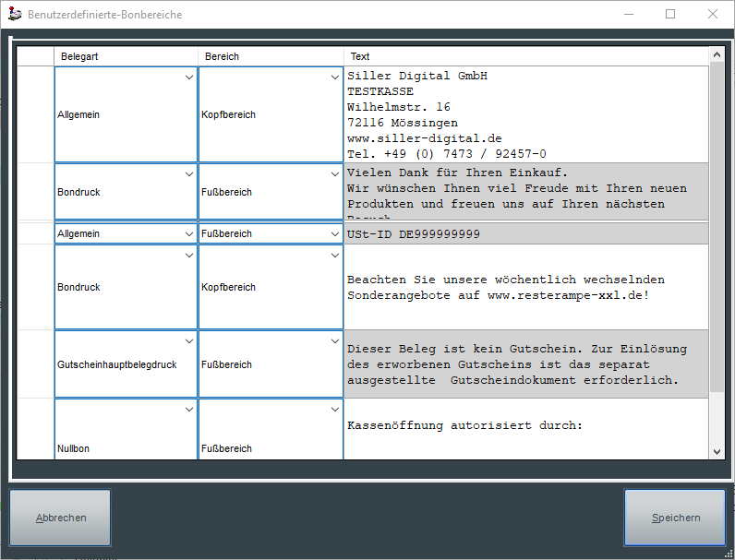
Task: Expand Bereich dropdown in USt-ID row
Action: [335, 234]
